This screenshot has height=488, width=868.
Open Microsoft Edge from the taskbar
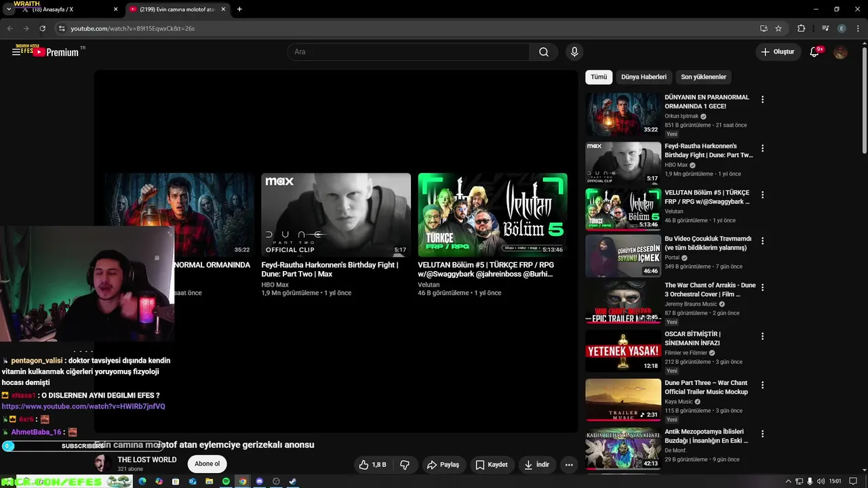coord(142,481)
